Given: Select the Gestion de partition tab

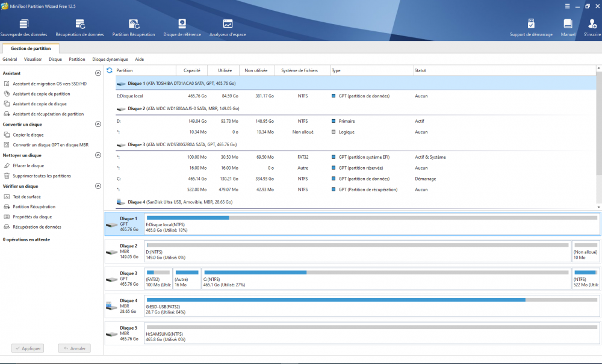Looking at the screenshot, I should click(x=31, y=49).
